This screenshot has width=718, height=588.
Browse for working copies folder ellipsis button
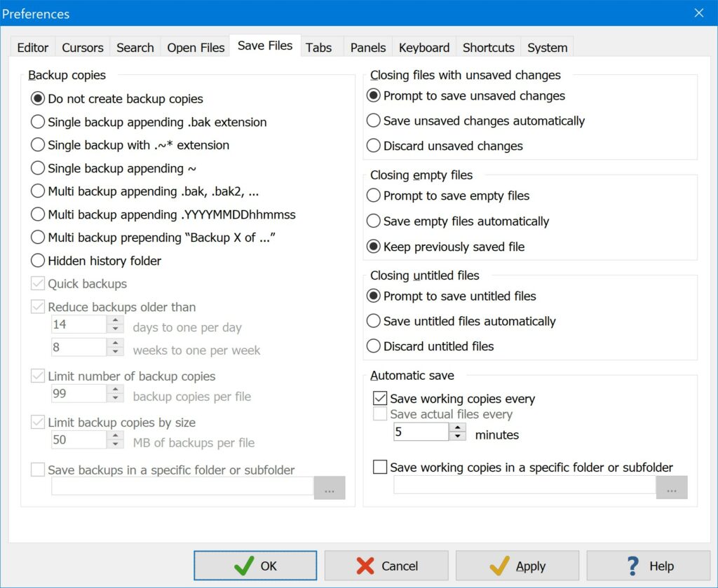pyautogui.click(x=672, y=487)
